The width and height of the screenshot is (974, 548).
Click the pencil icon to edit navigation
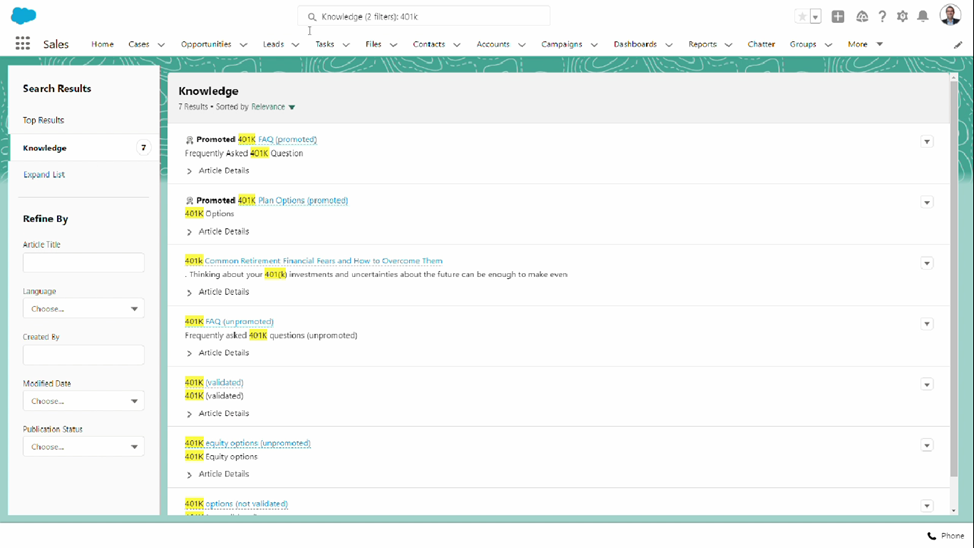point(958,45)
